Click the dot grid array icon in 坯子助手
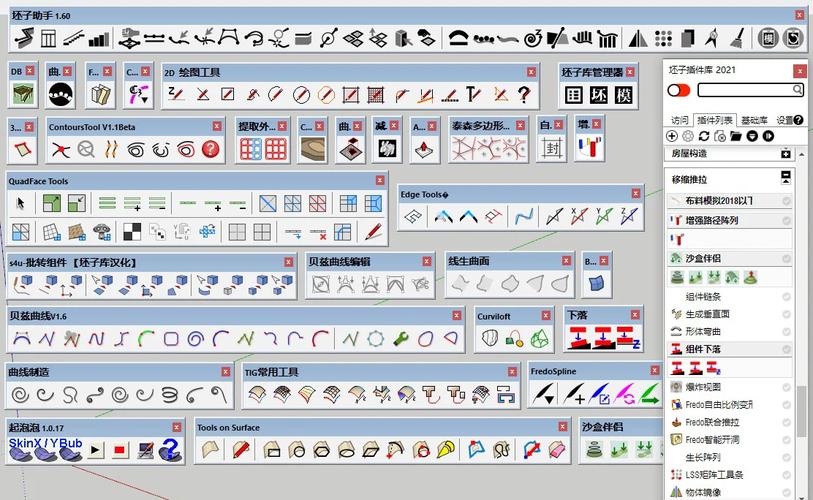The height and width of the screenshot is (500, 813). pos(663,38)
